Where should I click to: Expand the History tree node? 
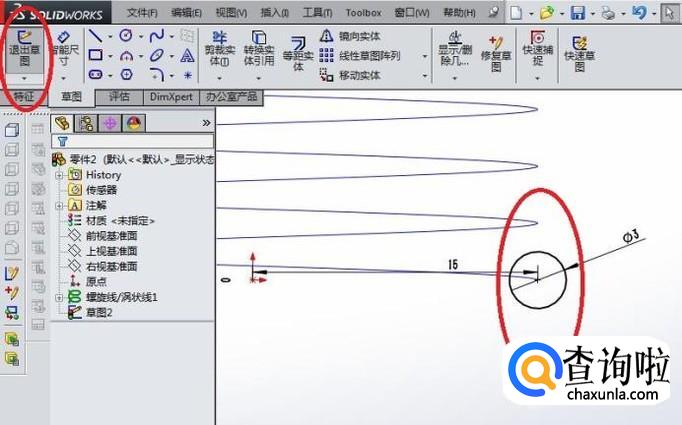[59, 175]
